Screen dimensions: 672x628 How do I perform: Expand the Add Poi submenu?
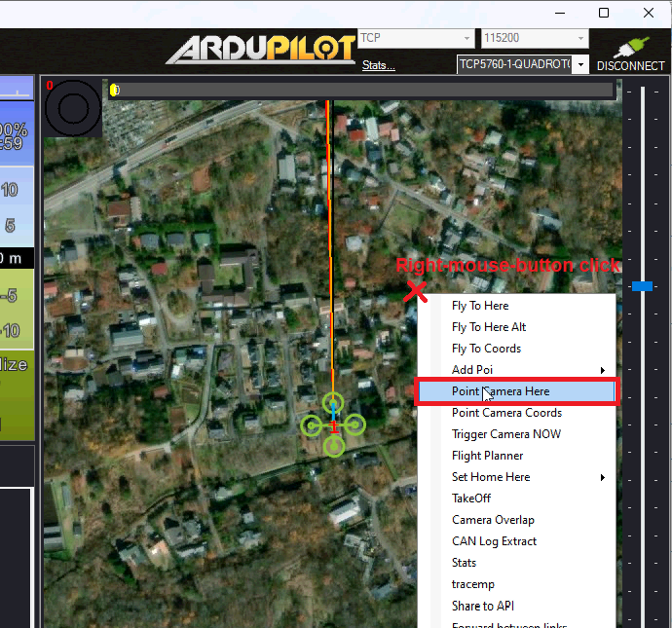point(526,370)
